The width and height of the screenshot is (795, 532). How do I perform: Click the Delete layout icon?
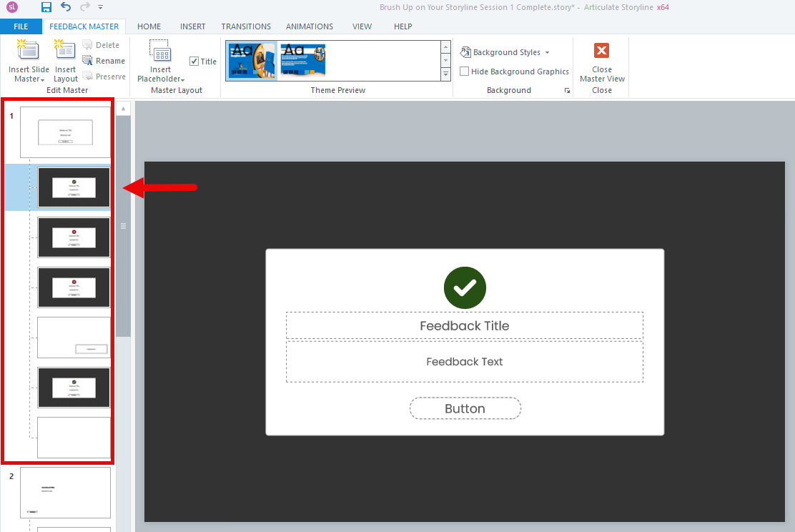(88, 45)
